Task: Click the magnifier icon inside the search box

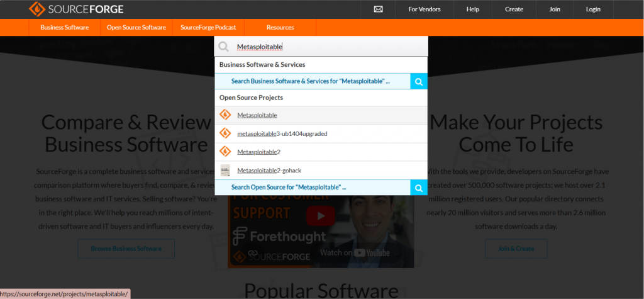Action: tap(223, 47)
